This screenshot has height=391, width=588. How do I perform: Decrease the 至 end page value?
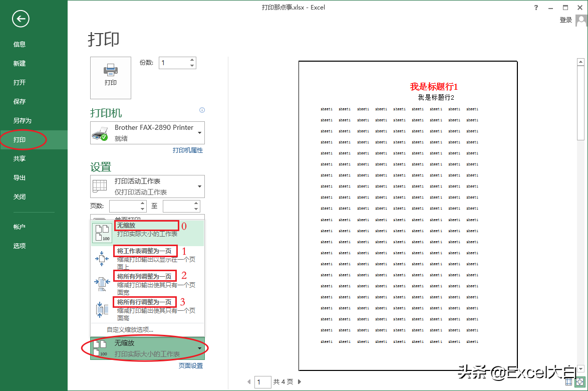(196, 209)
